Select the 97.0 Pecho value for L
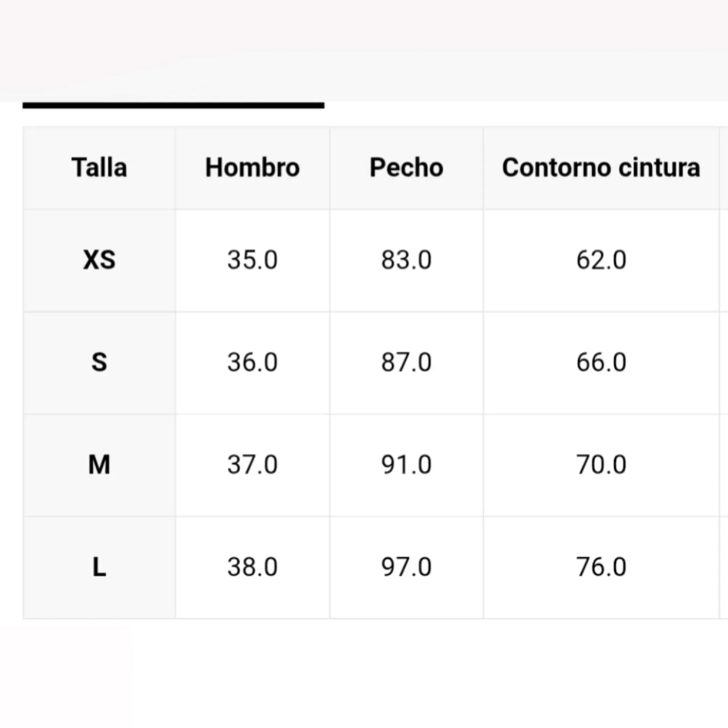This screenshot has width=728, height=728. pos(406,567)
